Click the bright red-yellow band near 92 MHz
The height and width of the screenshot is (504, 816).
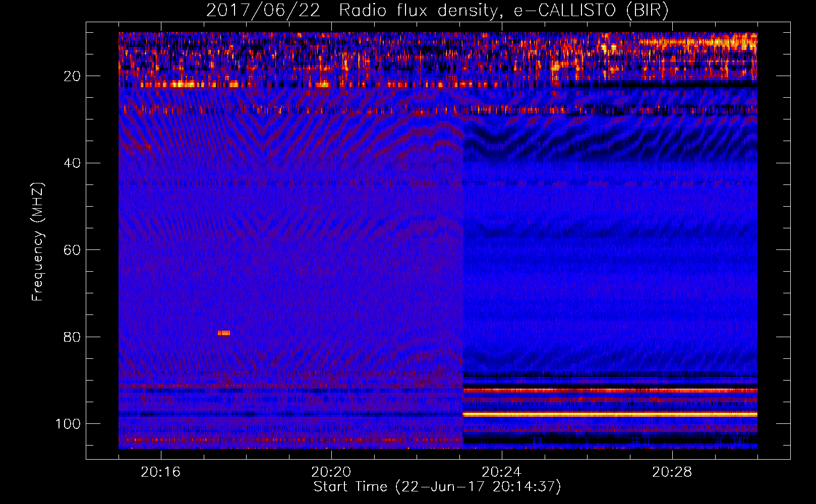point(610,390)
